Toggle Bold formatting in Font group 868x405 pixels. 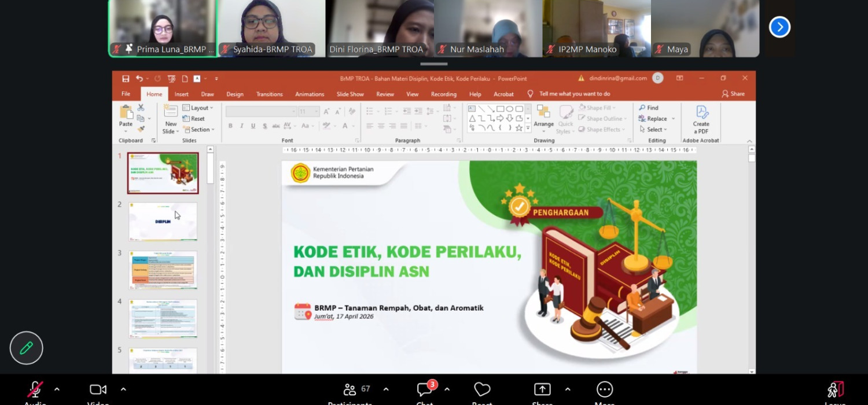230,126
